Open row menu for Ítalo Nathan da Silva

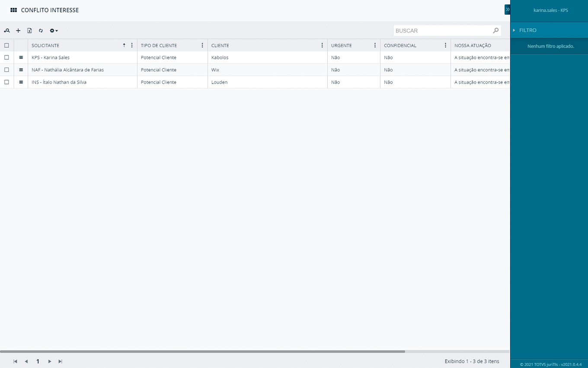click(21, 82)
